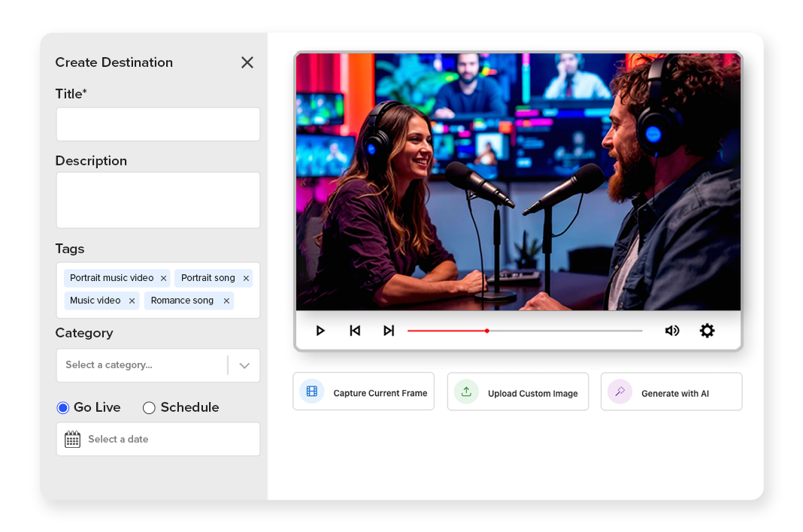Remove the "Portrait song" tag
Image resolution: width=803 pixels, height=532 pixels.
(x=246, y=279)
